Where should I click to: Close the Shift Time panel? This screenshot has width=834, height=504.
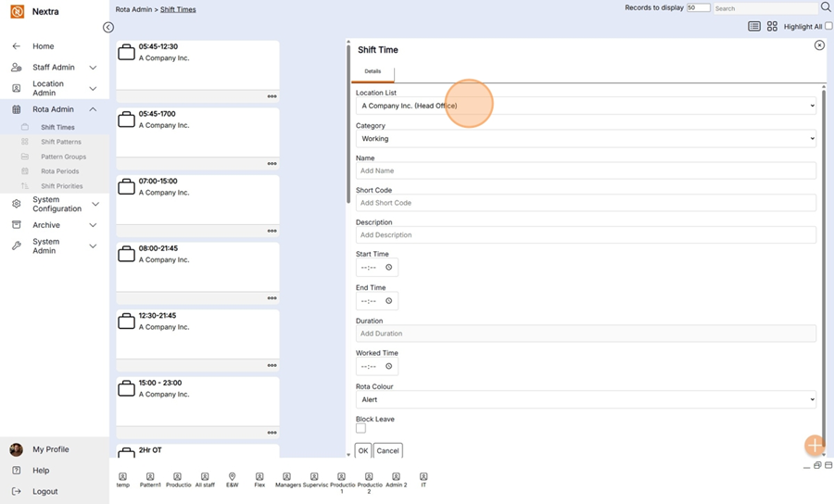click(820, 45)
